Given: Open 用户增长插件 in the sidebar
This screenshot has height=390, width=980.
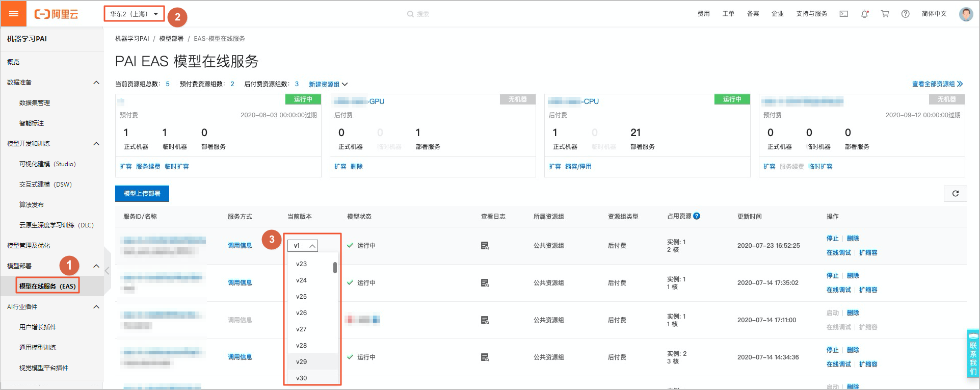Looking at the screenshot, I should 38,327.
